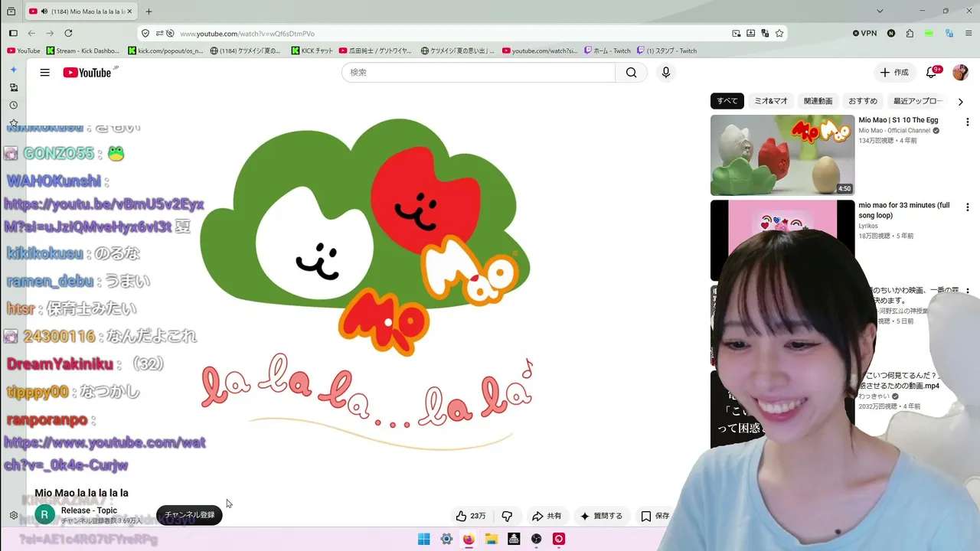Screen dimensions: 980x551
Task: Open options for mio mao 33 minutes video
Action: [968, 207]
